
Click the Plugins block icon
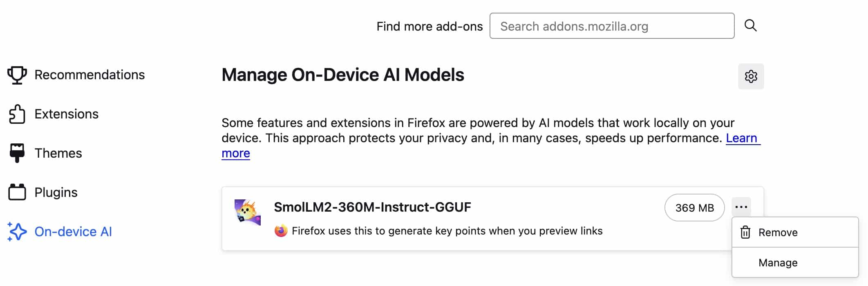click(x=17, y=192)
